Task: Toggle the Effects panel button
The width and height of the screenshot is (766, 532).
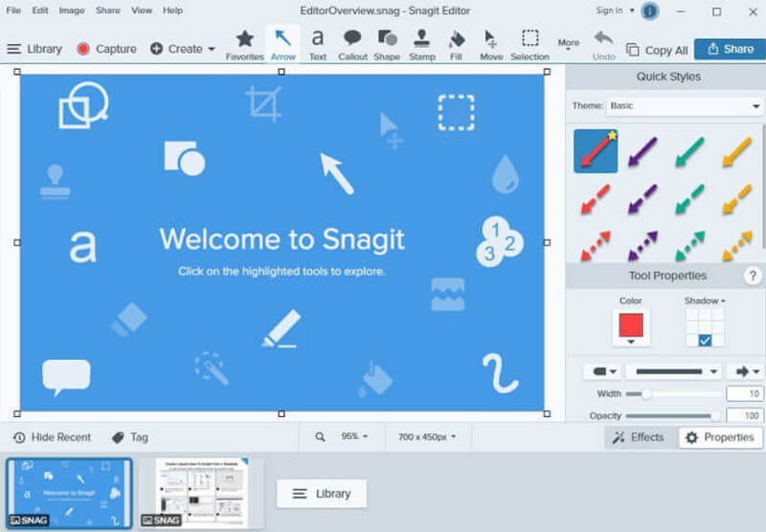Action: click(639, 437)
